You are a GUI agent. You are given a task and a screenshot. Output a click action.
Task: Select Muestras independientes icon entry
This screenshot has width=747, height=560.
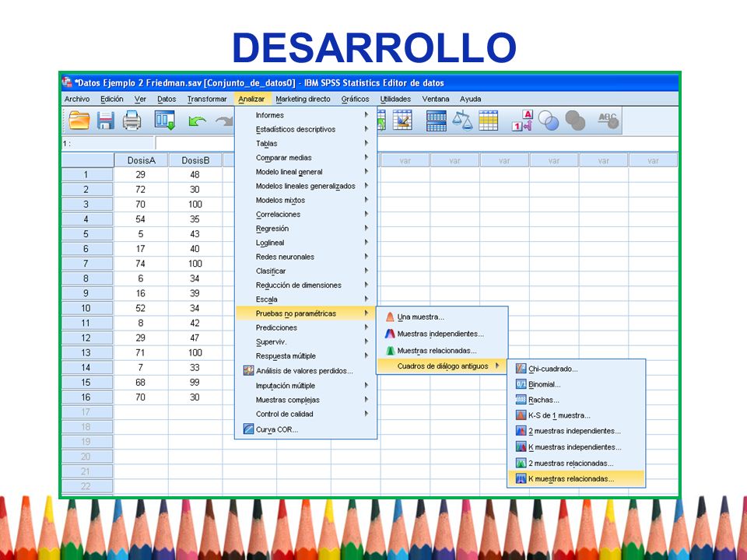click(x=442, y=334)
